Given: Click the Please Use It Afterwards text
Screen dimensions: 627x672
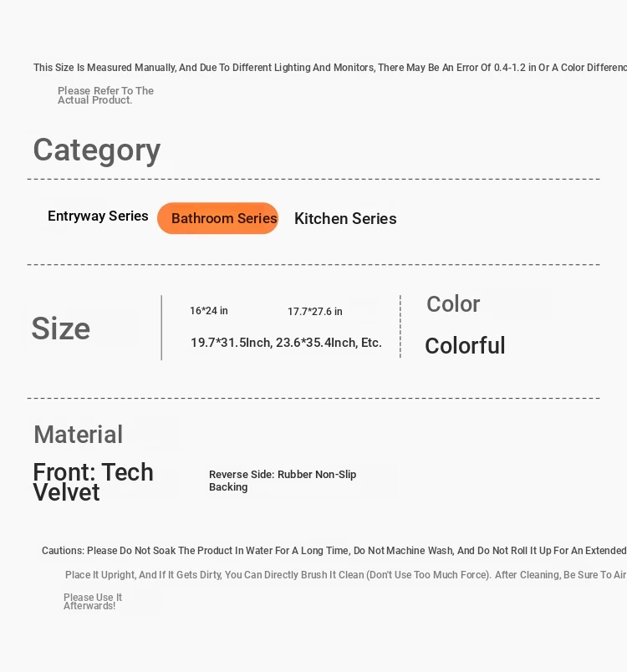Looking at the screenshot, I should [93, 601].
